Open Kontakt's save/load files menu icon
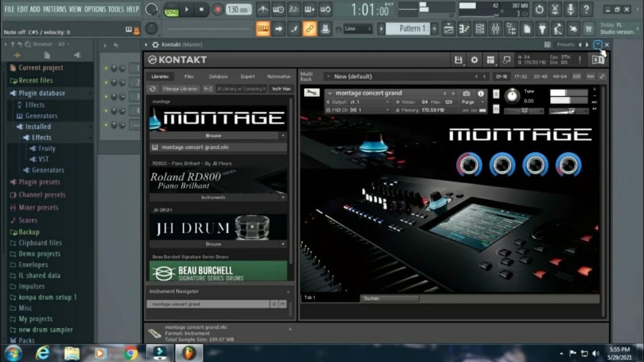The image size is (644, 362). coord(458,60)
